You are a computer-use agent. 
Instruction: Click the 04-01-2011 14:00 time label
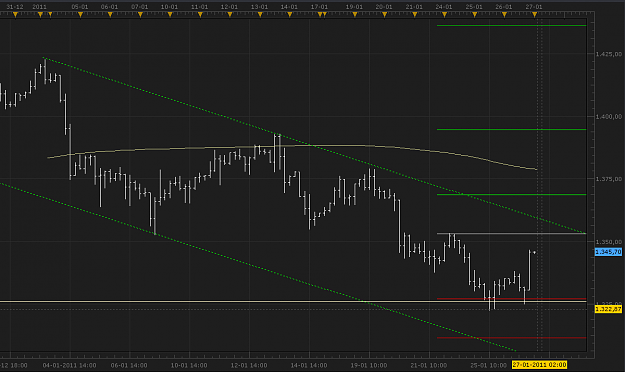tap(69, 365)
